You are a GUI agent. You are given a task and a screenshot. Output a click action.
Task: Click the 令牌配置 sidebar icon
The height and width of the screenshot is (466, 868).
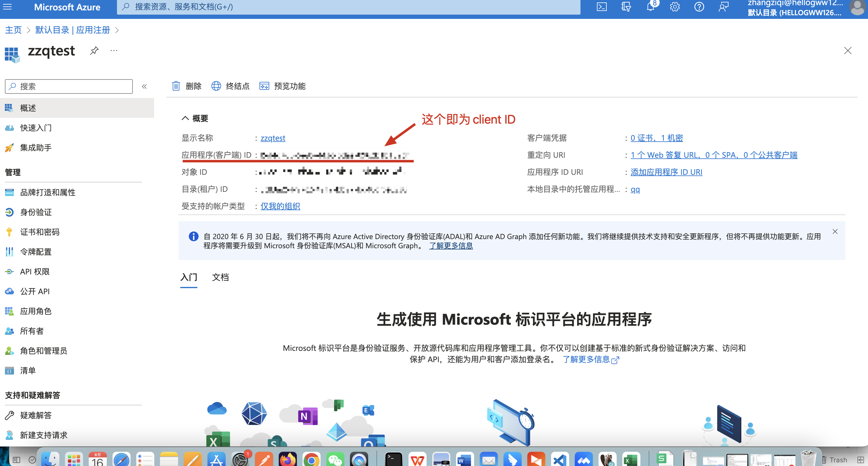click(x=9, y=252)
